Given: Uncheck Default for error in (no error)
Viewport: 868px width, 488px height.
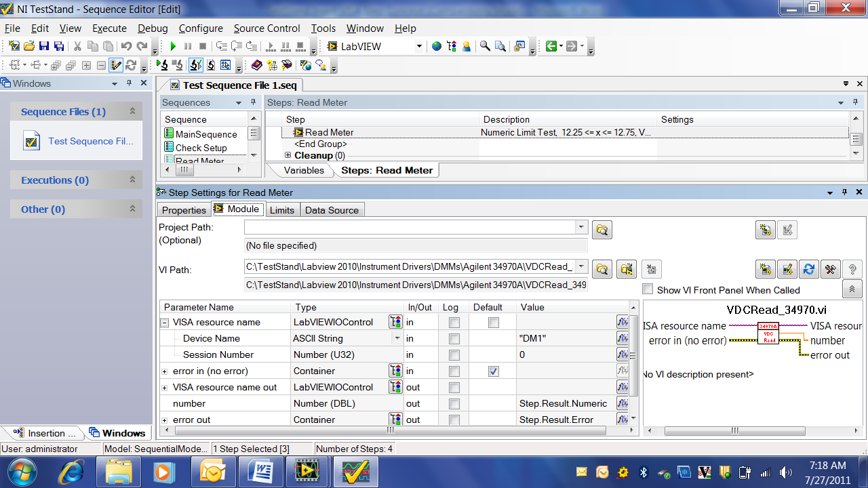Looking at the screenshot, I should tap(494, 371).
